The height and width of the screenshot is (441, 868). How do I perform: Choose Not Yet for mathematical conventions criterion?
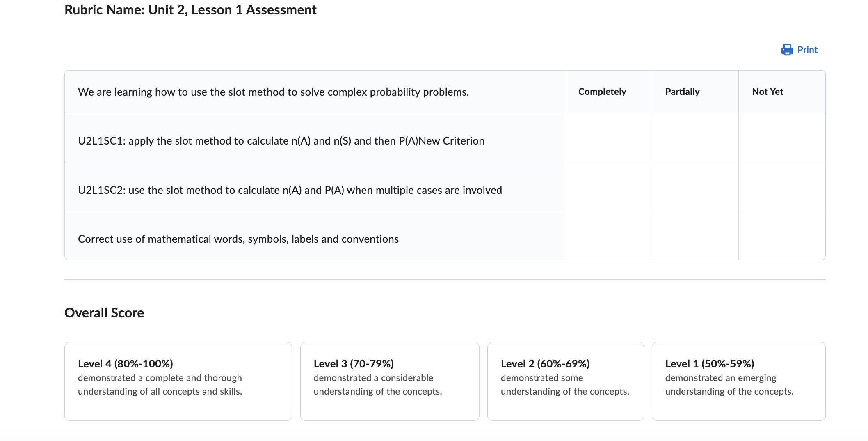(781, 235)
